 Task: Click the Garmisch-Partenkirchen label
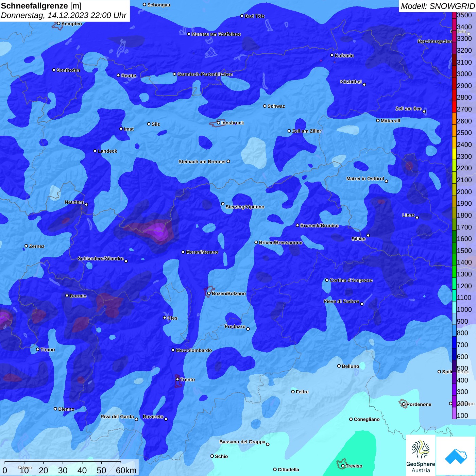point(205,74)
